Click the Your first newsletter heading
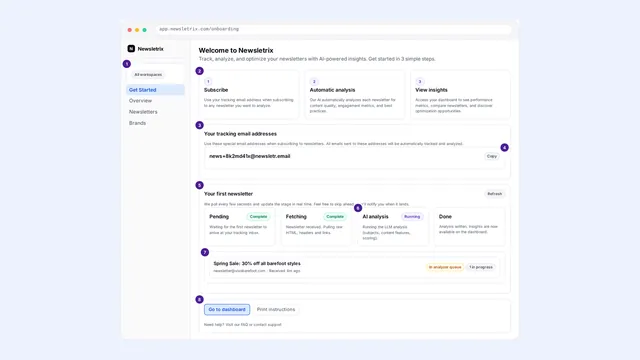The width and height of the screenshot is (640, 360). tap(229, 194)
